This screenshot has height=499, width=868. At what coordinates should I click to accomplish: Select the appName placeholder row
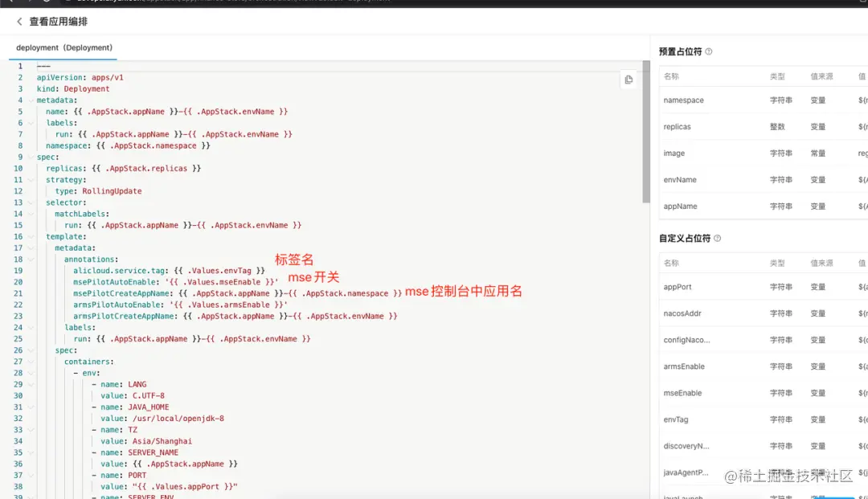764,207
